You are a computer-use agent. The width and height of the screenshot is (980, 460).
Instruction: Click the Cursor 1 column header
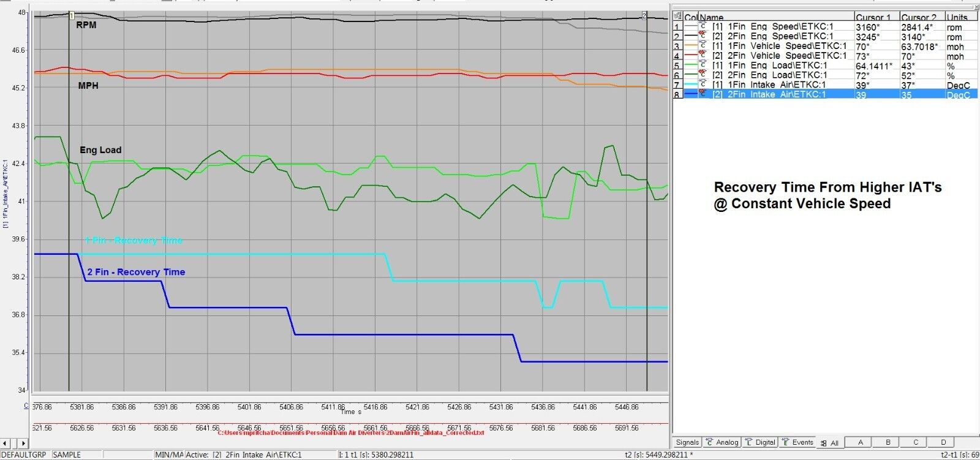click(x=877, y=17)
